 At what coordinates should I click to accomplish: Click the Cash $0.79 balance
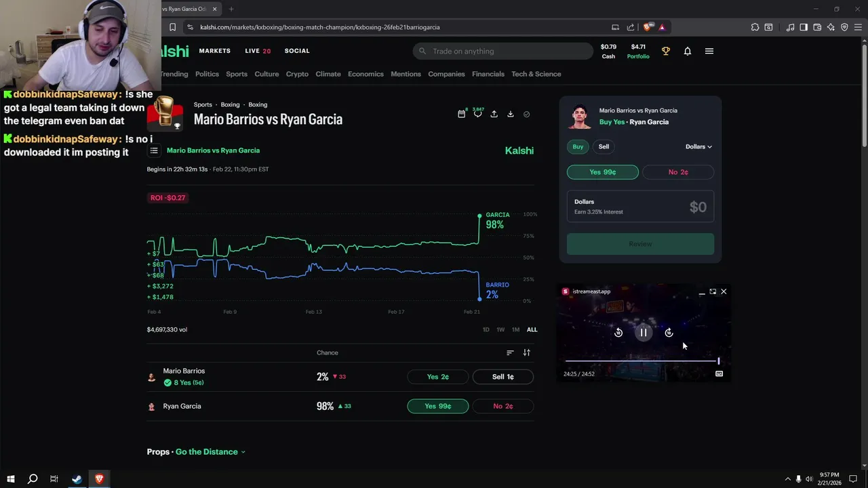(x=608, y=52)
